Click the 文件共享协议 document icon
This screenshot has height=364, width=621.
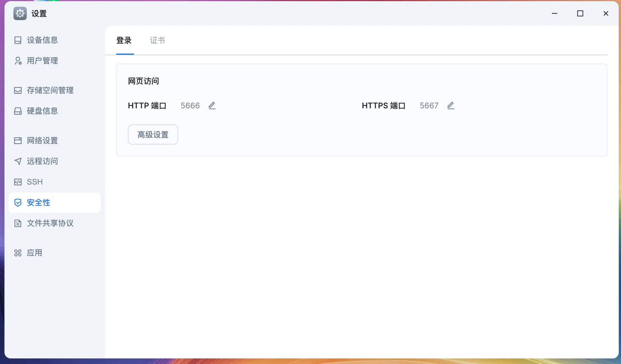pos(18,223)
